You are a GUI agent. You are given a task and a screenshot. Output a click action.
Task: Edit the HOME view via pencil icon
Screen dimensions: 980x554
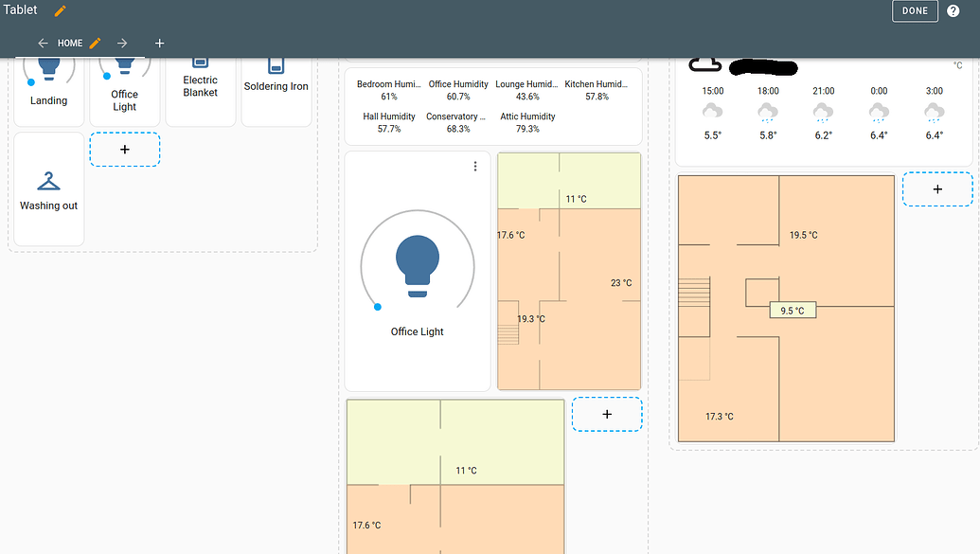[95, 44]
